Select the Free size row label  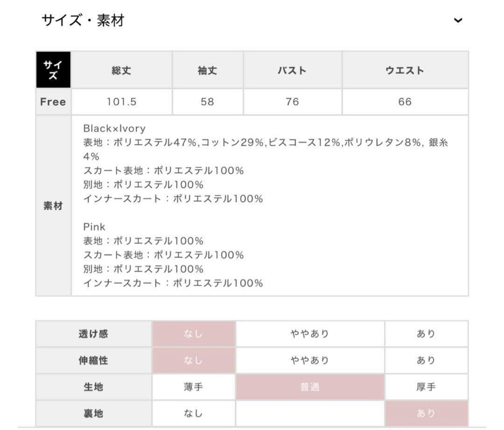pos(53,102)
